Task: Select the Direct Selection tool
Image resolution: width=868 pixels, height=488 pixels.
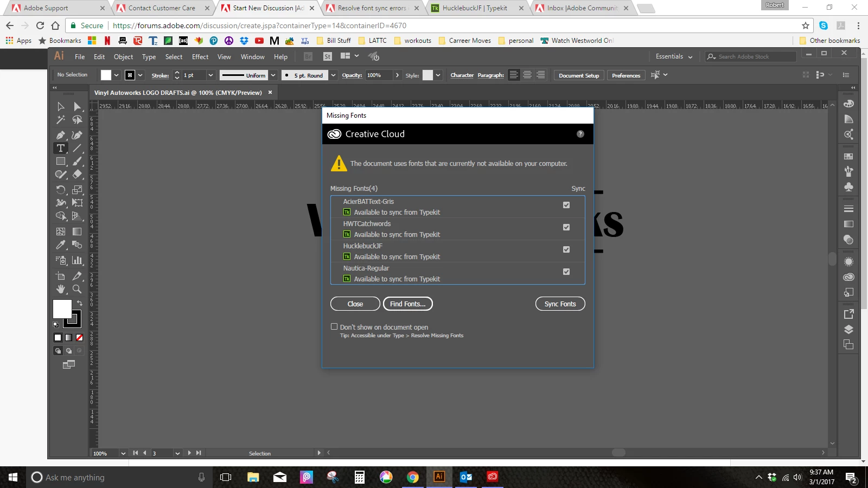Action: [x=78, y=107]
